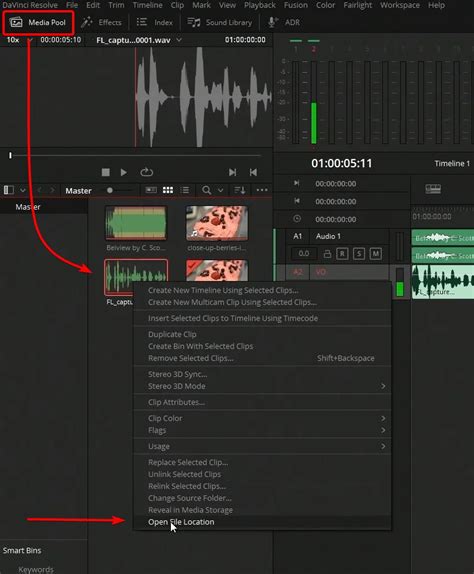Open the Sound Library panel
The height and width of the screenshot is (574, 474).
click(220, 22)
